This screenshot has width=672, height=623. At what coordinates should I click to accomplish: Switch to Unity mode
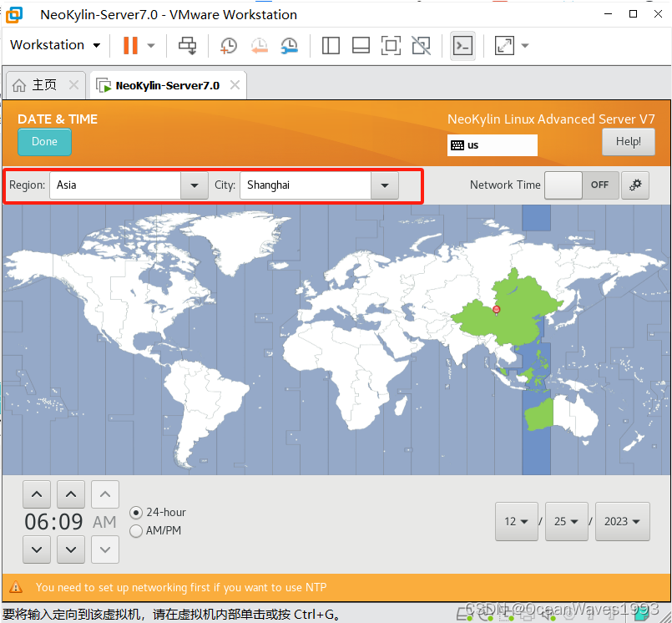click(x=422, y=45)
